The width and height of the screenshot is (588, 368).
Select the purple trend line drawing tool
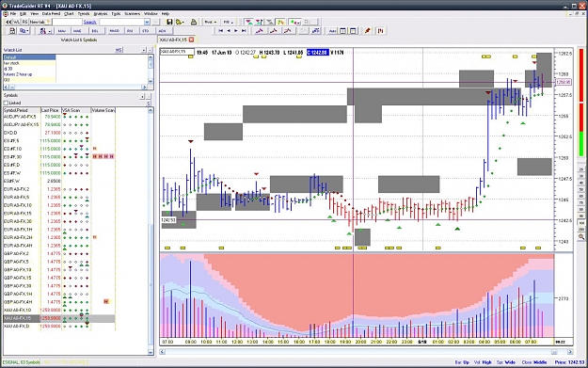pyautogui.click(x=260, y=31)
